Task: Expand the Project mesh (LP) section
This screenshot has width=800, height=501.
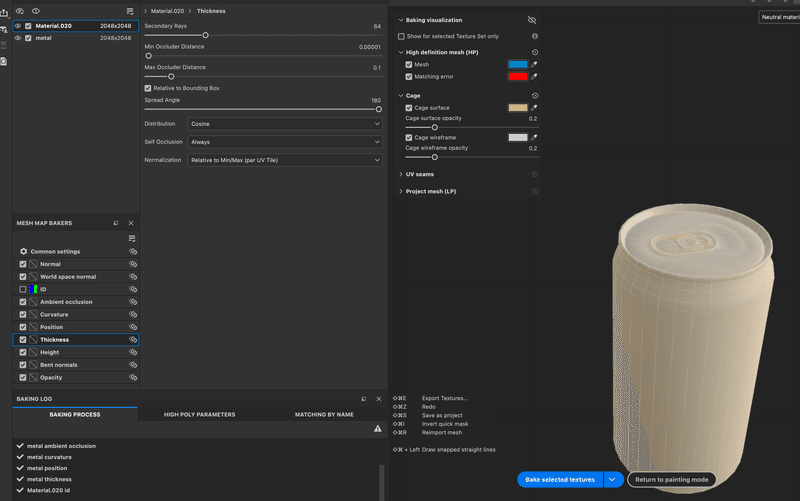Action: point(401,191)
